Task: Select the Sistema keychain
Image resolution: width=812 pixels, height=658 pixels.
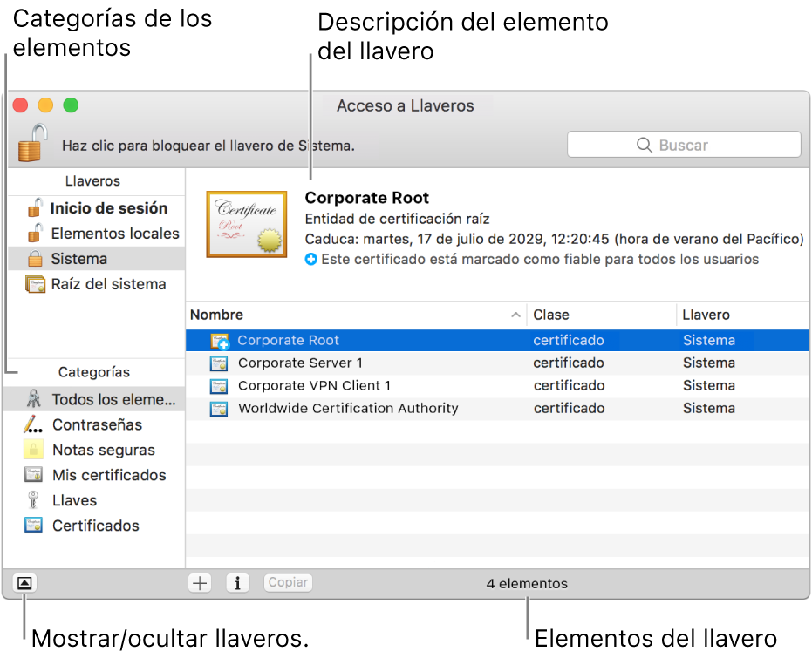Action: [97, 259]
